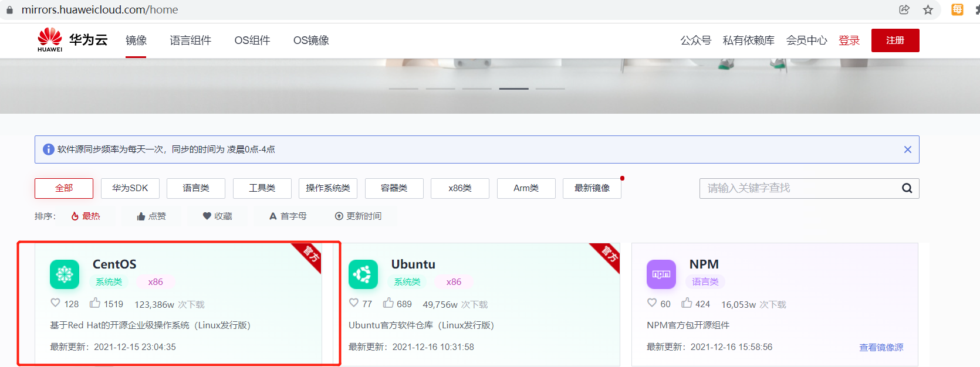Sort by 收藏 (favorites)
Screen dimensions: 980x367
tap(217, 216)
